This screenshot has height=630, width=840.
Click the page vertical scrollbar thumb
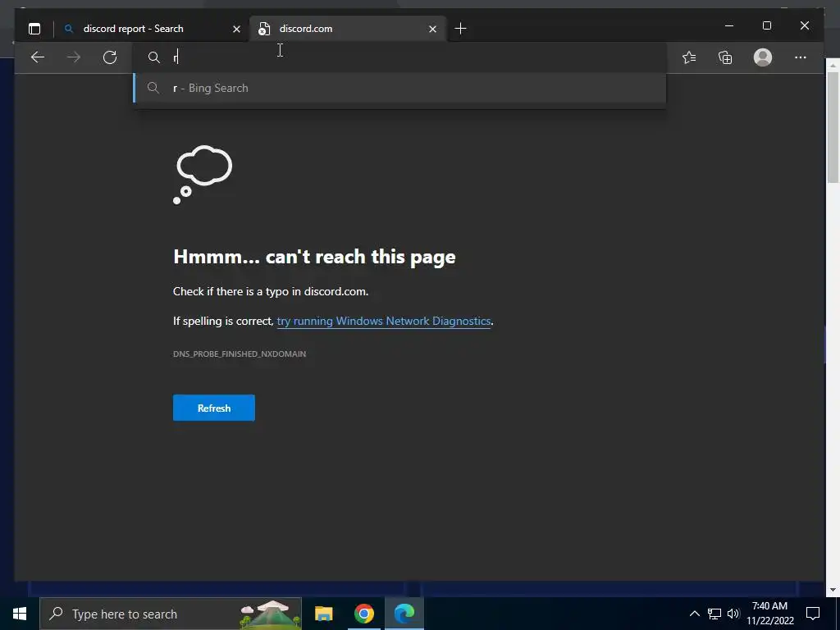[833, 127]
